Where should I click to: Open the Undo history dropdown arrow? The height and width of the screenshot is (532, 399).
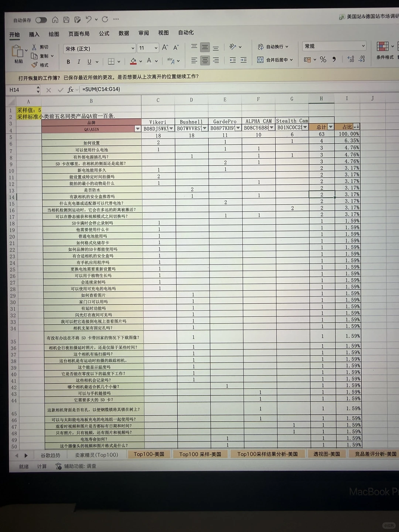[96, 20]
